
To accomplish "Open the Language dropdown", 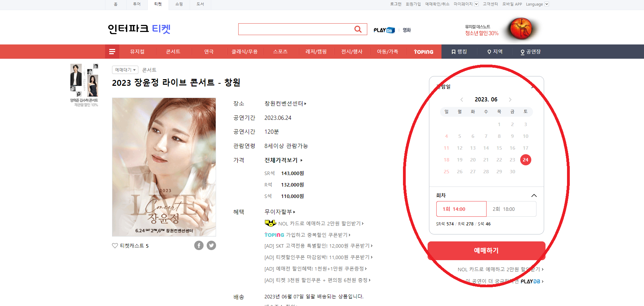I will click(537, 4).
